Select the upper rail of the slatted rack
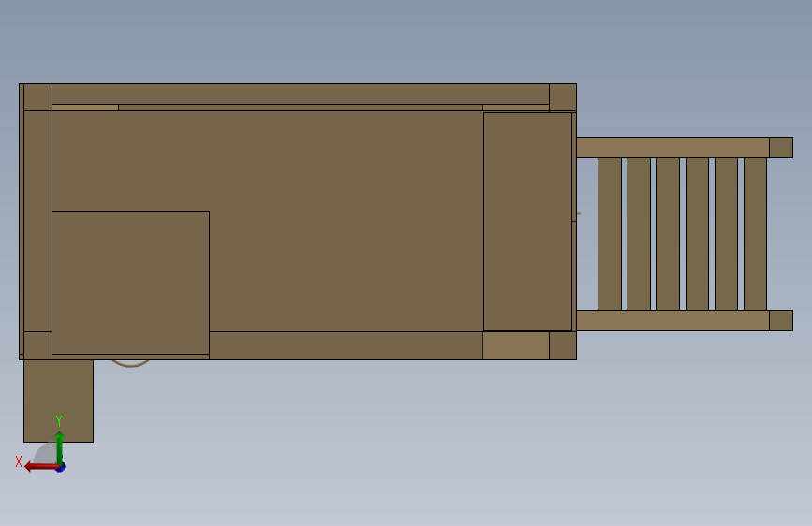 [x=672, y=148]
